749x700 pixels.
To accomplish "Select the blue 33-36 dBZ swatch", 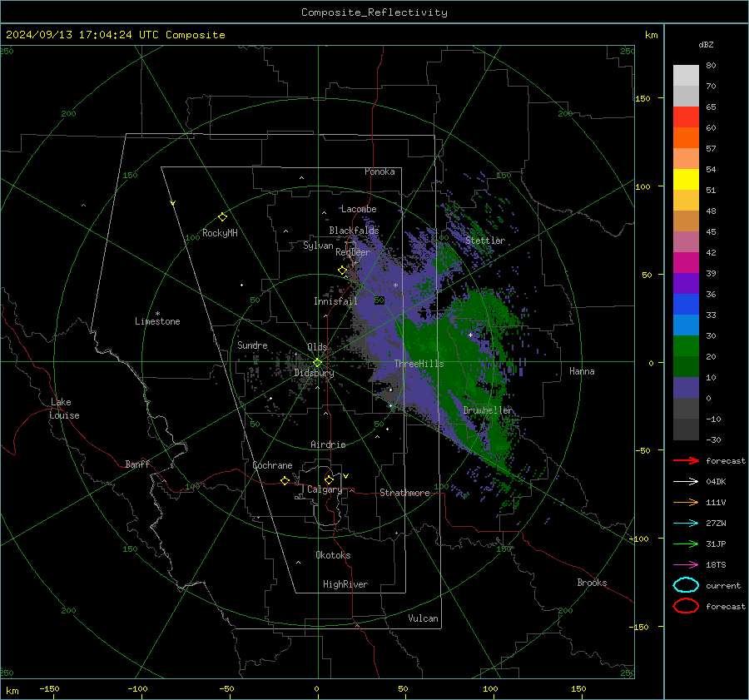I will 686,304.
